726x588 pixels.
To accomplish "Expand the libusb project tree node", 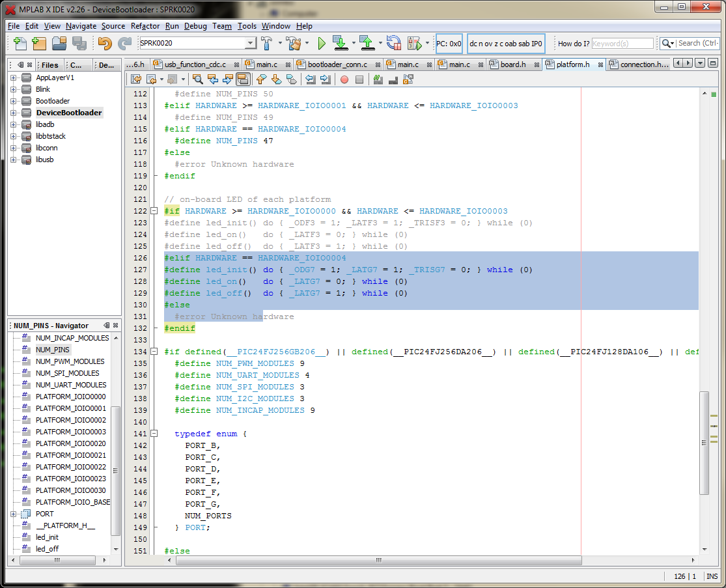I will tap(13, 160).
